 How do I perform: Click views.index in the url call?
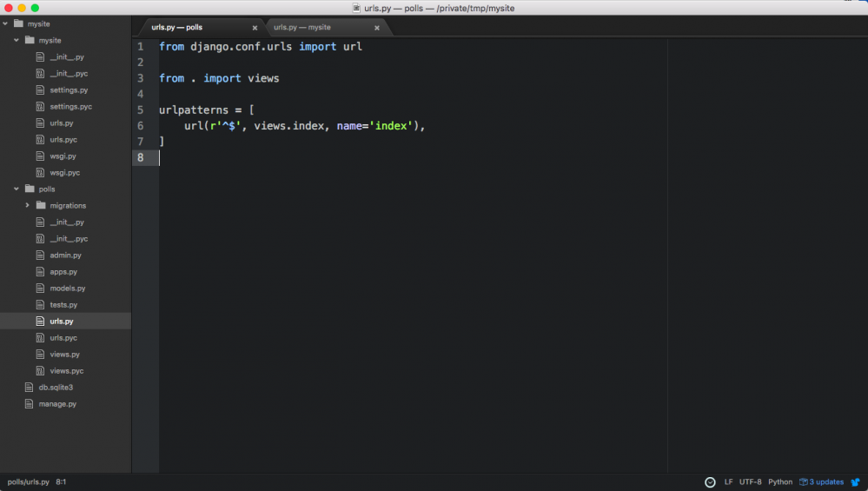click(x=288, y=126)
